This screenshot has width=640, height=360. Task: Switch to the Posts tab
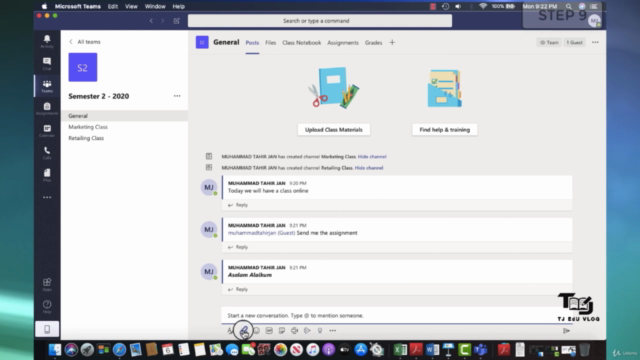tap(252, 42)
